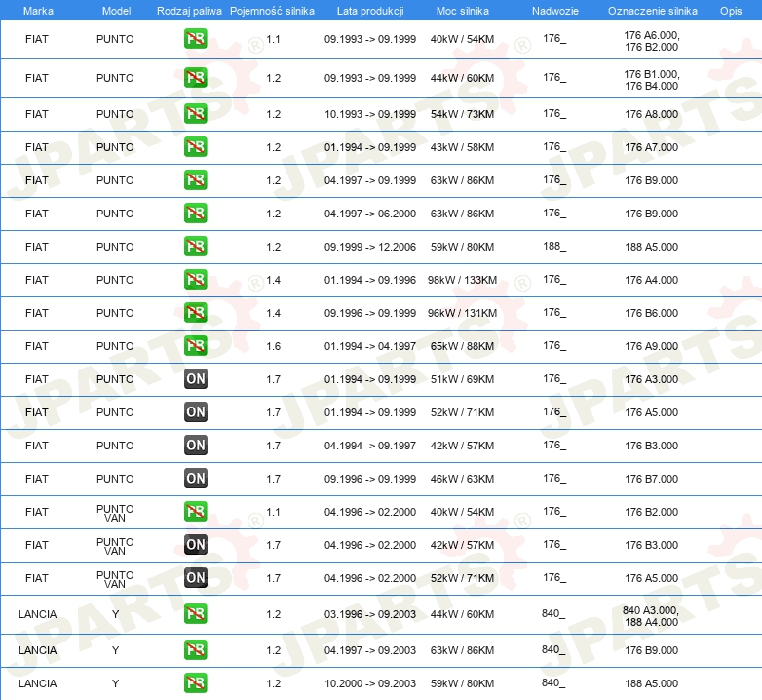
Task: Click production dates 10.1993 -> 09.1999
Action: 370,114
